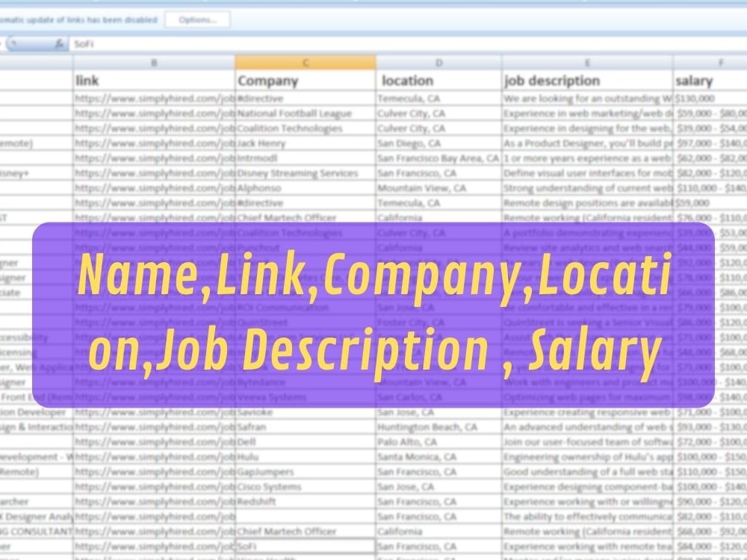
Task: Open the simplyhired link in the Hulu row
Action: point(154,457)
